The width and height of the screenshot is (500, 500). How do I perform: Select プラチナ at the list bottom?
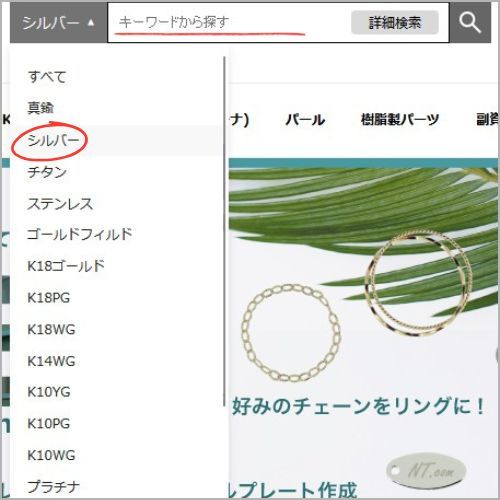tap(115, 487)
